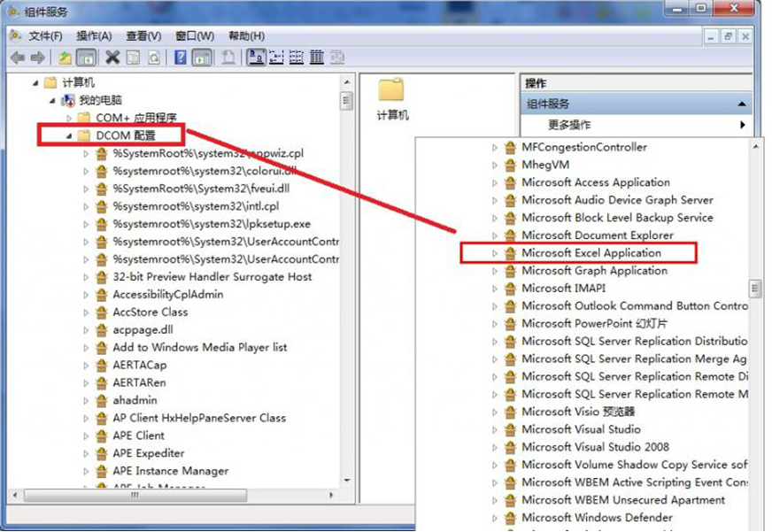Click the delete X toolbar icon

tap(112, 58)
